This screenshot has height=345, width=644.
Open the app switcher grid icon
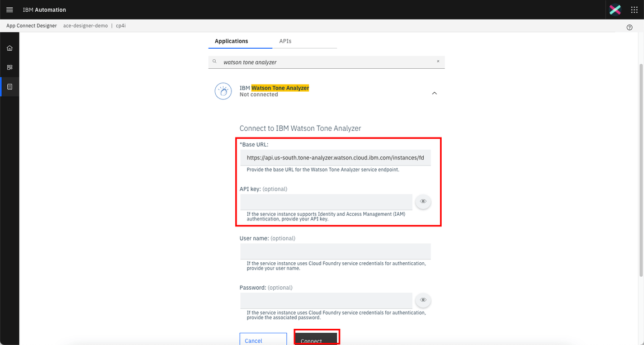[x=634, y=10]
